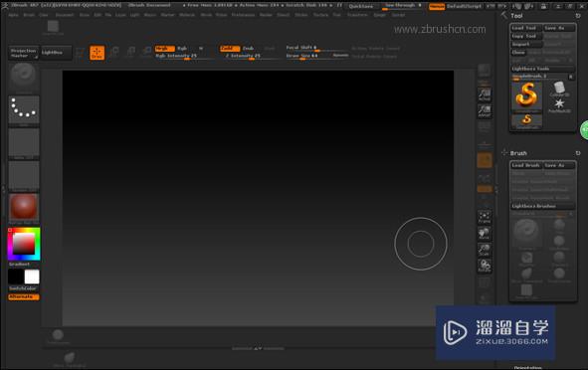The image size is (588, 370).
Task: Click the Import button in Tool palette
Action: coord(526,44)
